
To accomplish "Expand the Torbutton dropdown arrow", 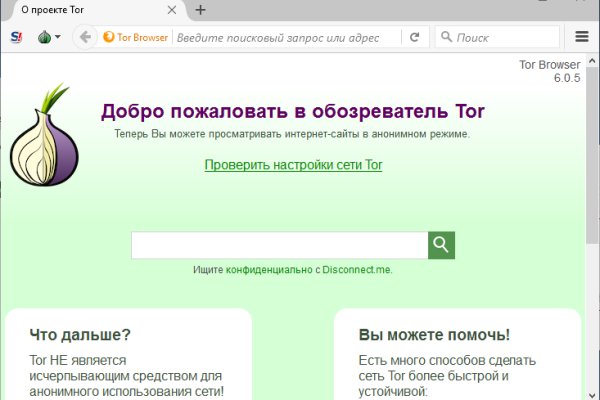I will (58, 37).
